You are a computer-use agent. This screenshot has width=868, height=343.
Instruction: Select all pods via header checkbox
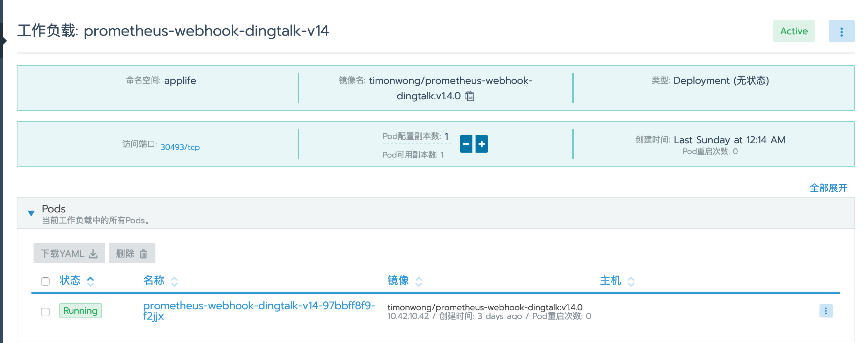pyautogui.click(x=45, y=281)
